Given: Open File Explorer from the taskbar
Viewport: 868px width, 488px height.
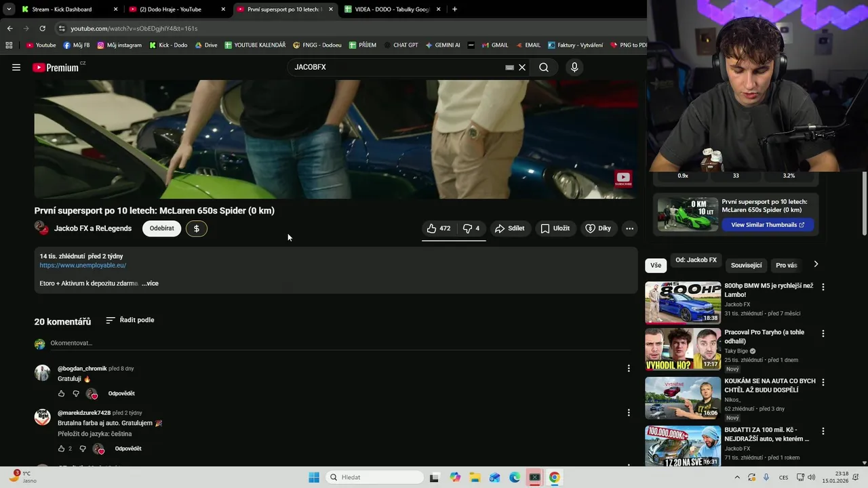Looking at the screenshot, I should pyautogui.click(x=475, y=477).
